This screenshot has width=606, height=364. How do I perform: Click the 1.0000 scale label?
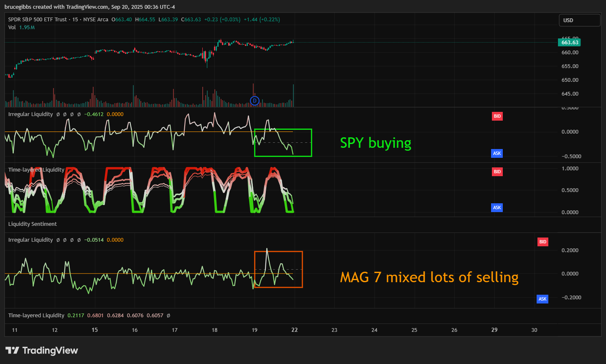coord(570,168)
